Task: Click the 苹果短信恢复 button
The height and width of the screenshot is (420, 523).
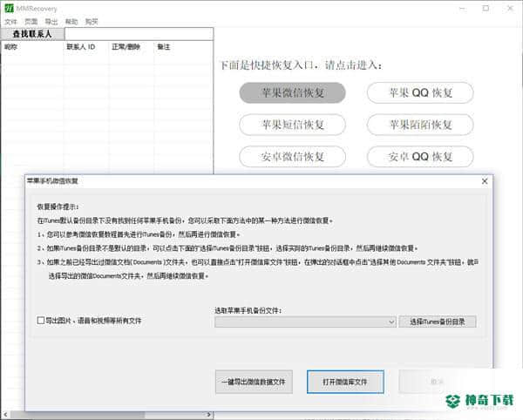Action: click(293, 125)
